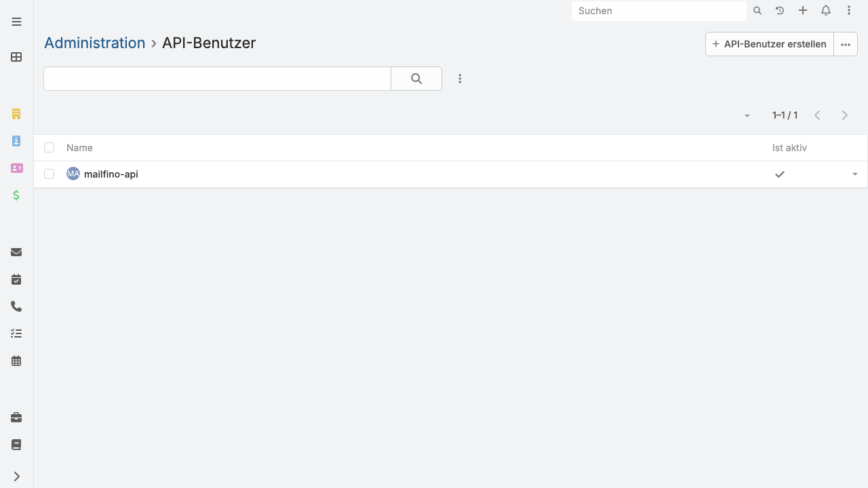Click the mailfino-api MA avatar
This screenshot has height=488, width=868.
pyautogui.click(x=73, y=174)
